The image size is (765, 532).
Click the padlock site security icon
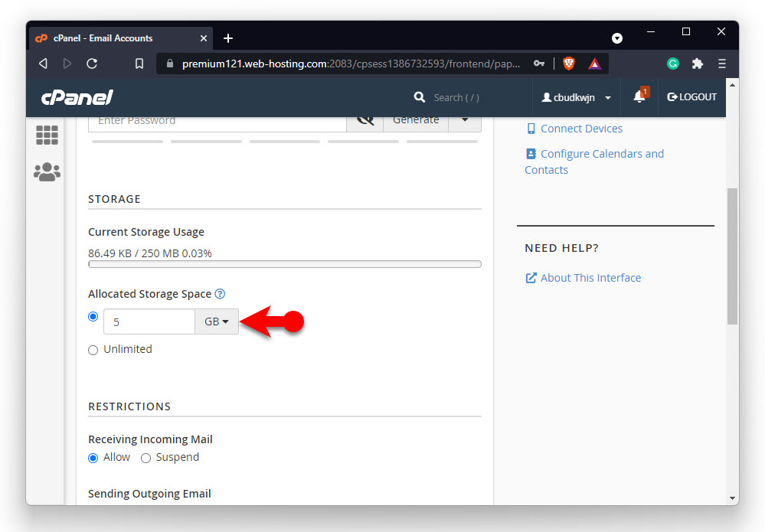click(170, 64)
